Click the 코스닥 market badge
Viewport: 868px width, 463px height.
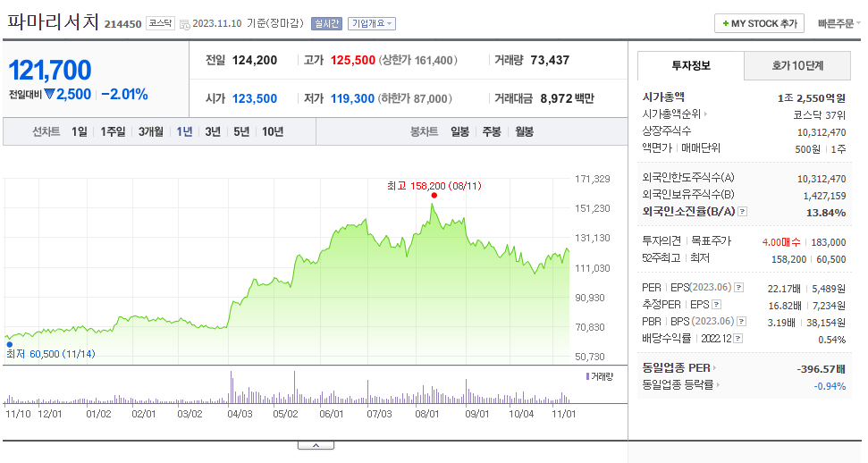161,23
